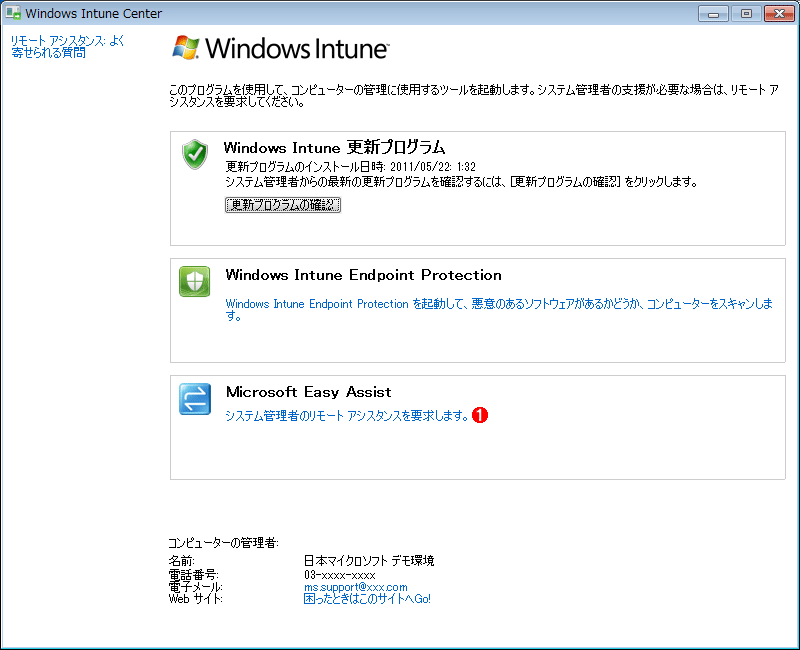
Task: Click the Windows flag logo
Action: click(x=185, y=48)
